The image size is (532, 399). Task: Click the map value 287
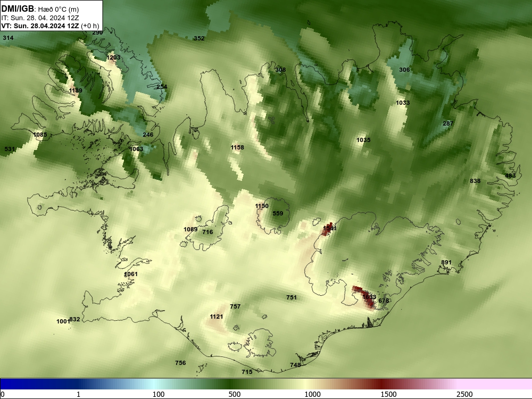pos(448,123)
